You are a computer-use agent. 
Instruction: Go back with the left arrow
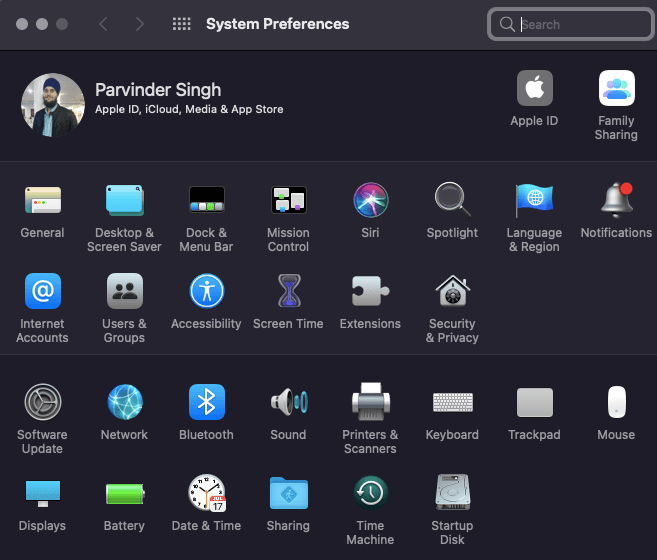click(x=103, y=24)
